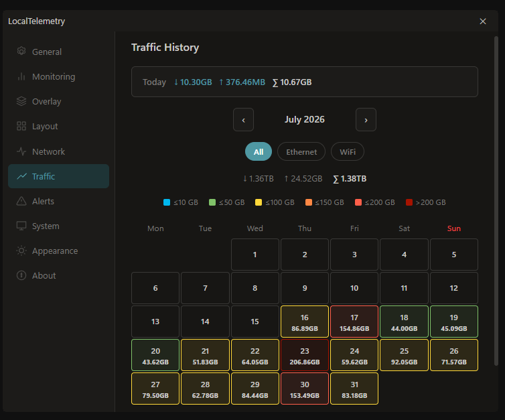Select July 31 with 83.18GB
This screenshot has height=420, width=505.
pyautogui.click(x=354, y=389)
